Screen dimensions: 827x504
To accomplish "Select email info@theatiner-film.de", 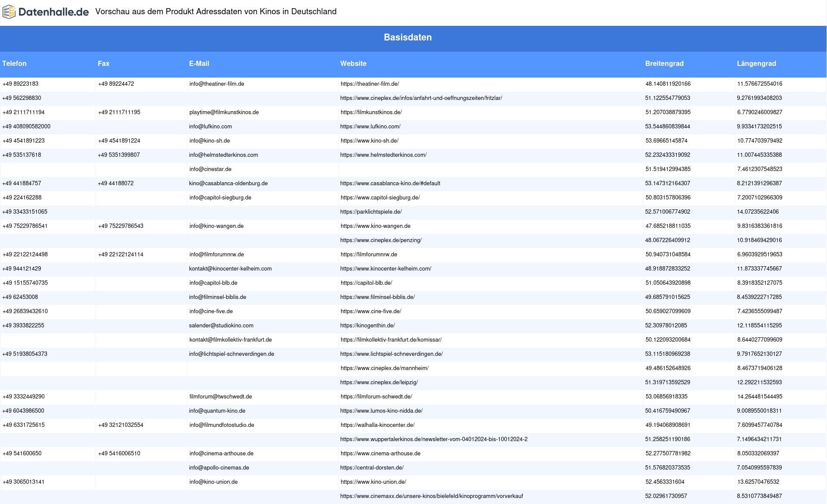I will [217, 84].
